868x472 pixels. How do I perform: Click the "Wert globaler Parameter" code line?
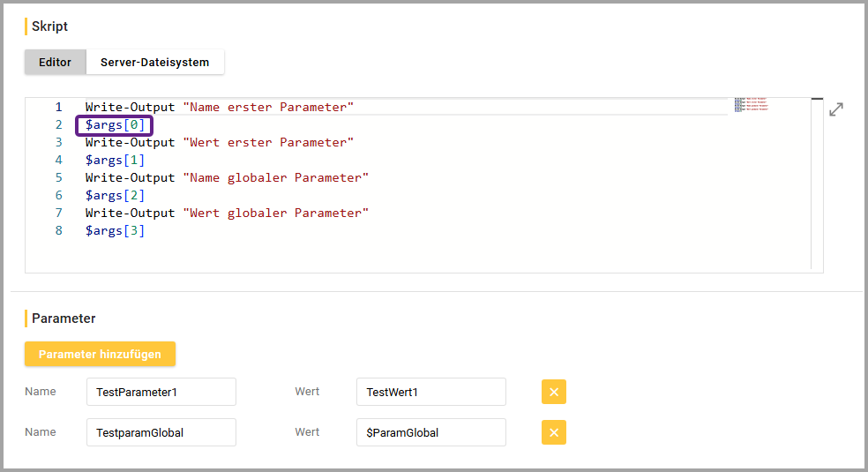coord(226,214)
